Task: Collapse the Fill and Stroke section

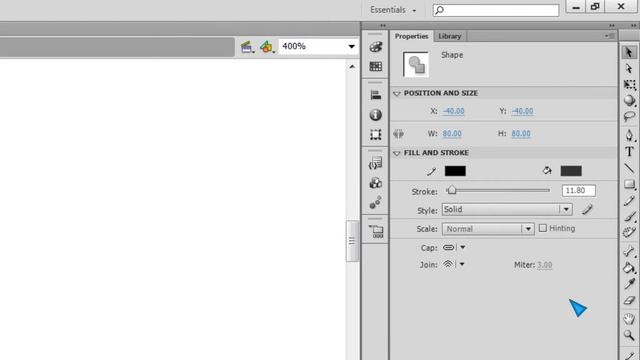Action: coord(397,153)
